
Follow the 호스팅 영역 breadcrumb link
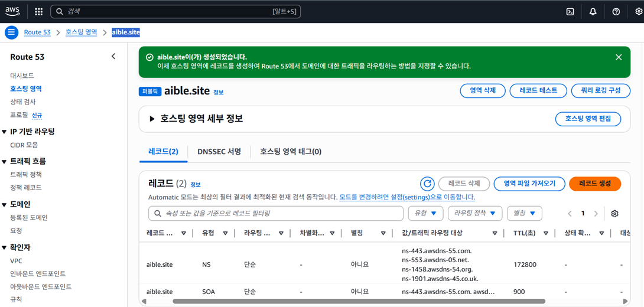82,32
